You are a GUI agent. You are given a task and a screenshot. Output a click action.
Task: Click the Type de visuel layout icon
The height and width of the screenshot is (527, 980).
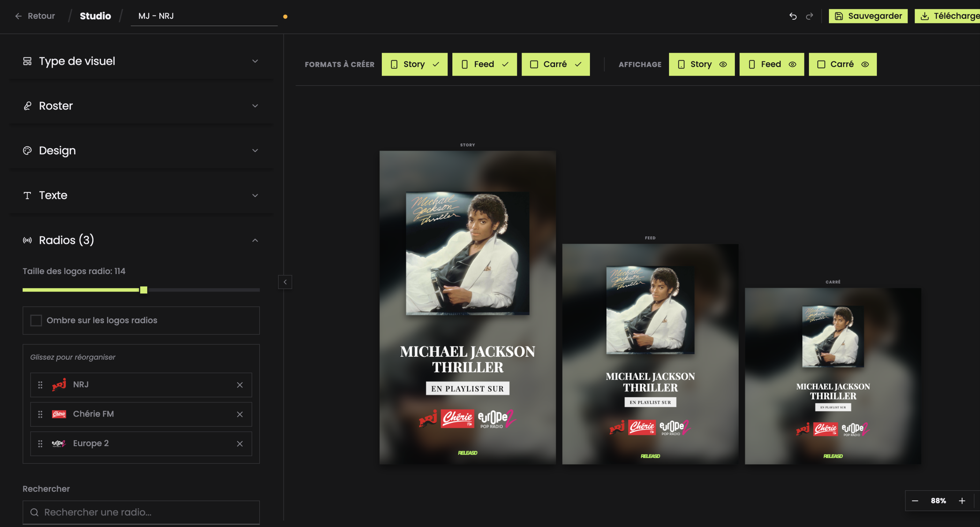[x=27, y=61]
